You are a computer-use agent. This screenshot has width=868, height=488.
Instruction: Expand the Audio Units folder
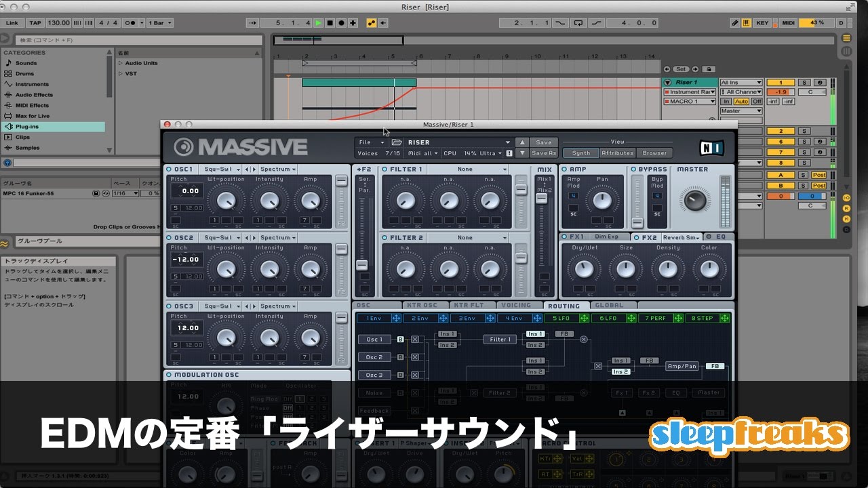[121, 63]
